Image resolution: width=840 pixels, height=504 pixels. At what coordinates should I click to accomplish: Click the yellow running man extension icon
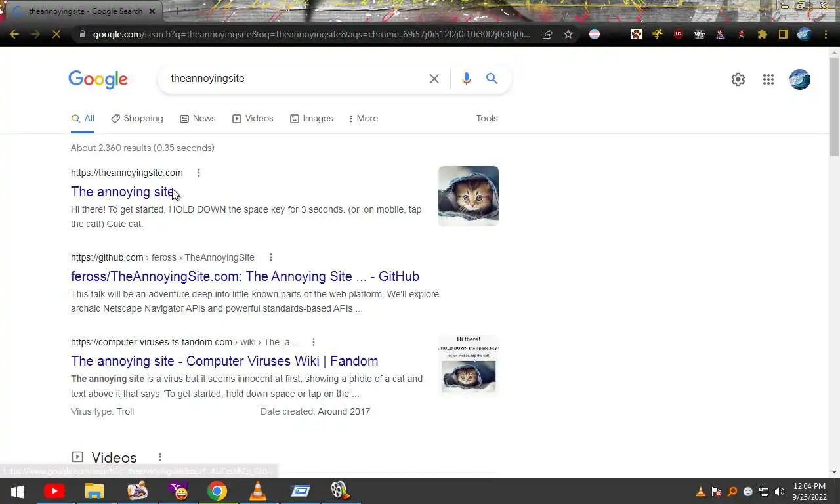coord(658,34)
